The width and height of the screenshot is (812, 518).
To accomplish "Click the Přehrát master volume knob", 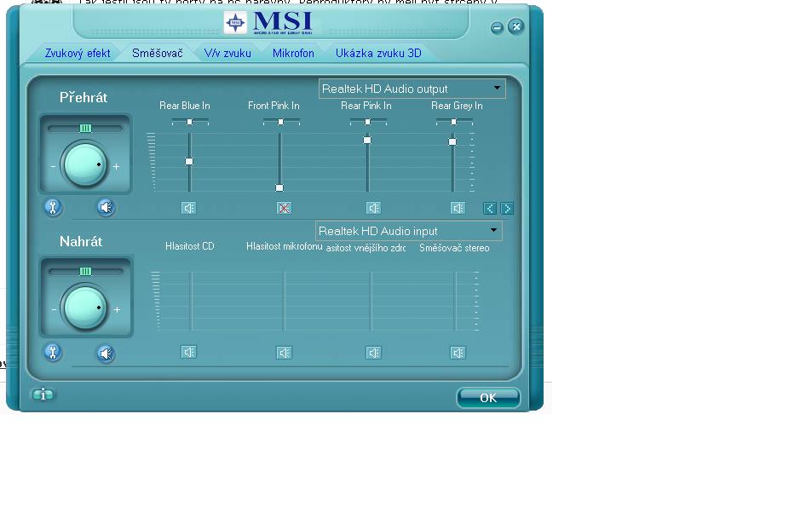I will tap(84, 165).
